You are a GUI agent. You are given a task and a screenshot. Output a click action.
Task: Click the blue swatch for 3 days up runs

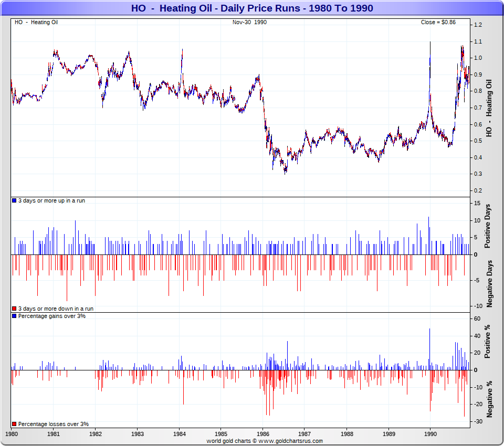(x=14, y=201)
